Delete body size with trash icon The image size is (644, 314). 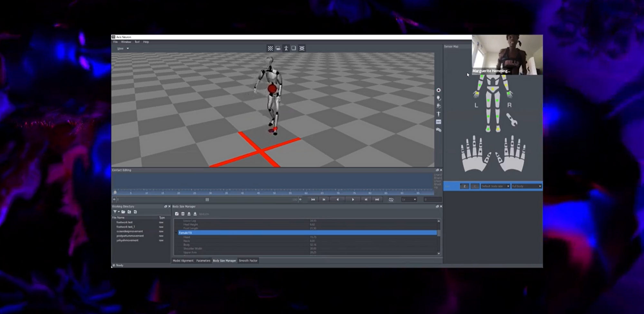click(x=183, y=214)
